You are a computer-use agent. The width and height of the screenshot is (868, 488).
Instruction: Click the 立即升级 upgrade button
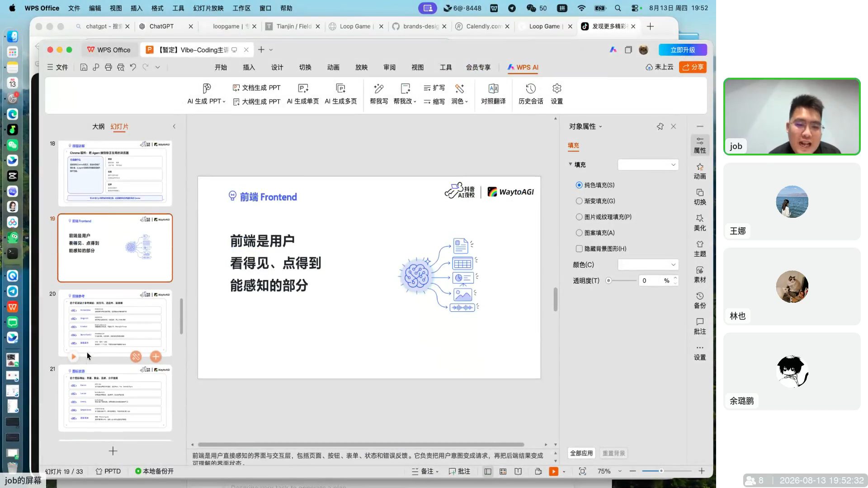coord(683,50)
